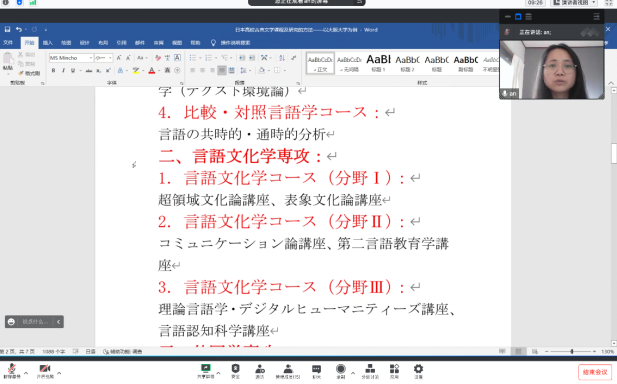Switch to the 插入 (Insert) ribbon tab
Image resolution: width=617 pixels, height=384 pixels.
[x=48, y=42]
